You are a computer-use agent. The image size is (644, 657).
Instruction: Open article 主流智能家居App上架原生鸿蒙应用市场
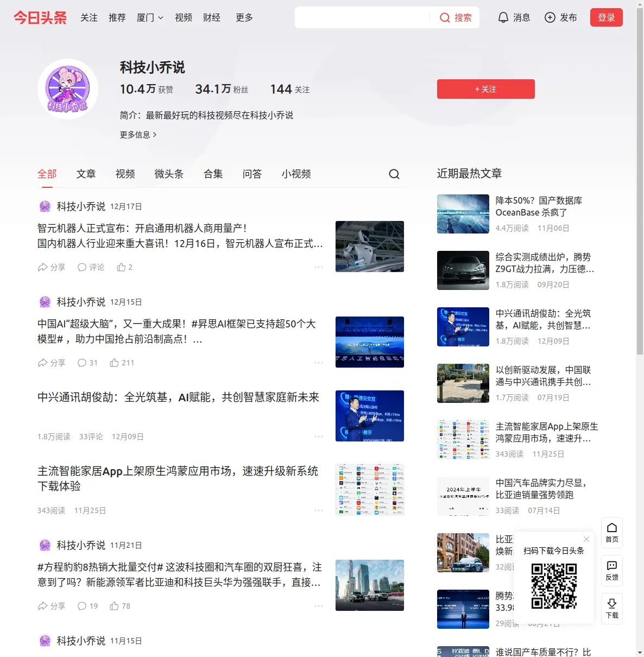coord(178,478)
